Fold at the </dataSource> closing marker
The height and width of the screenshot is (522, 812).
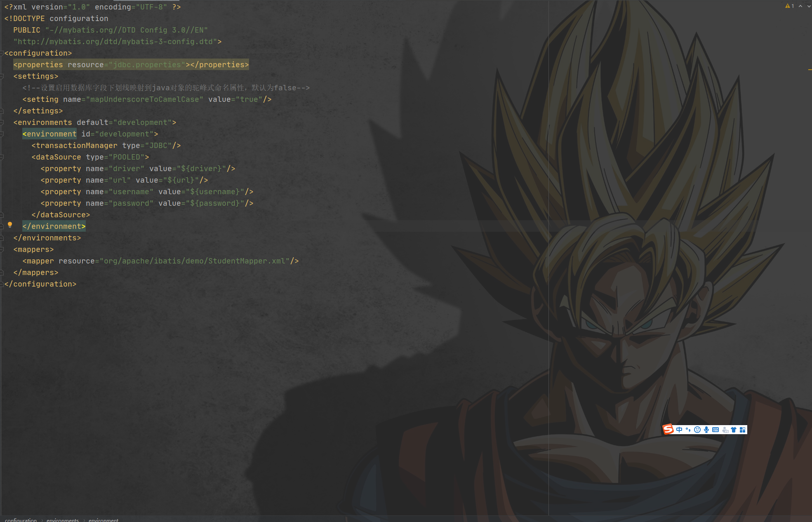[x=2, y=215]
